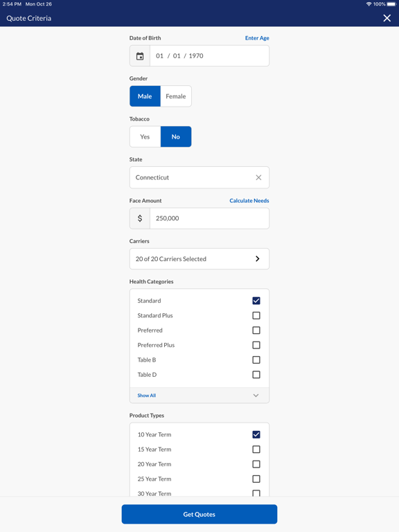
Task: Select Female gender
Action: 176,96
